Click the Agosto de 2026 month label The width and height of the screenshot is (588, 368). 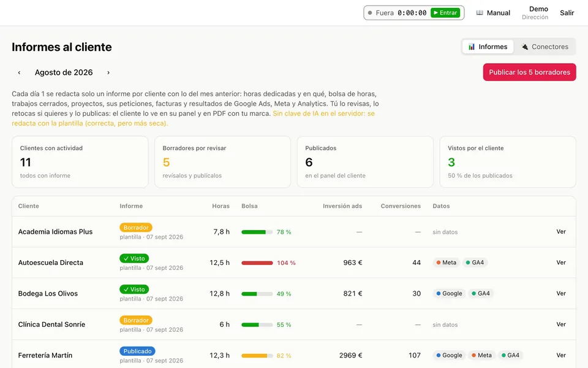pos(64,72)
